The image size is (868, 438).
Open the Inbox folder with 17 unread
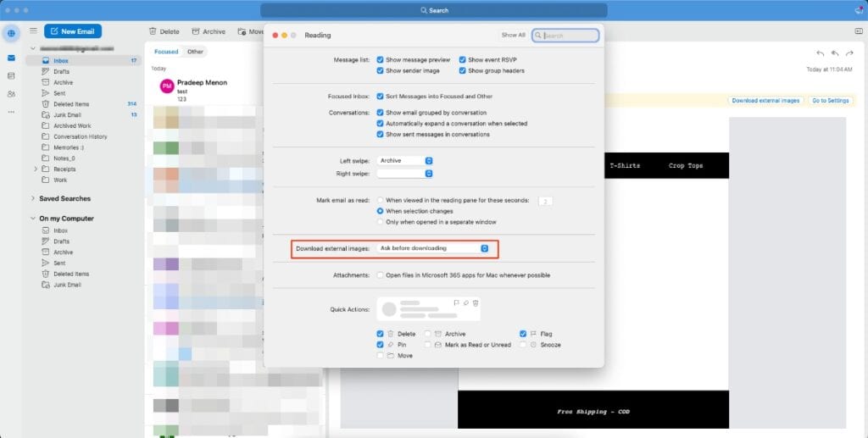[84, 61]
